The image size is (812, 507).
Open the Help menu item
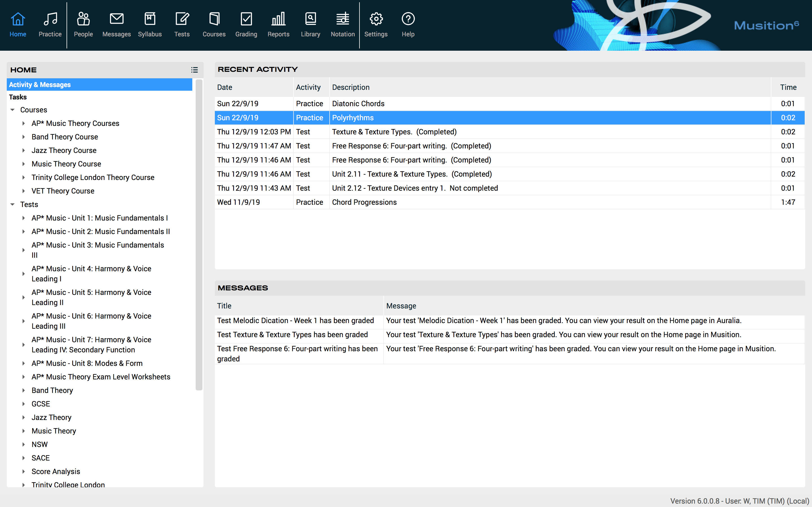(x=407, y=23)
